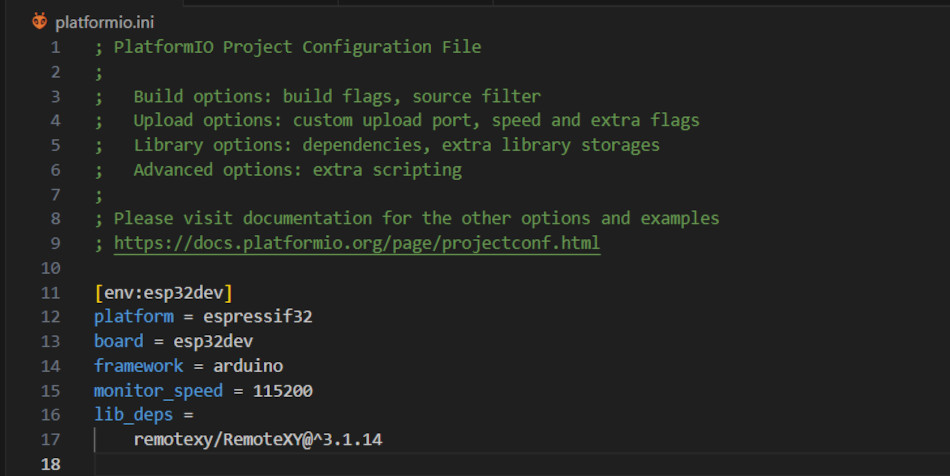Click the 'arduino' framework value
Screen dimensions: 950x476
click(x=248, y=366)
